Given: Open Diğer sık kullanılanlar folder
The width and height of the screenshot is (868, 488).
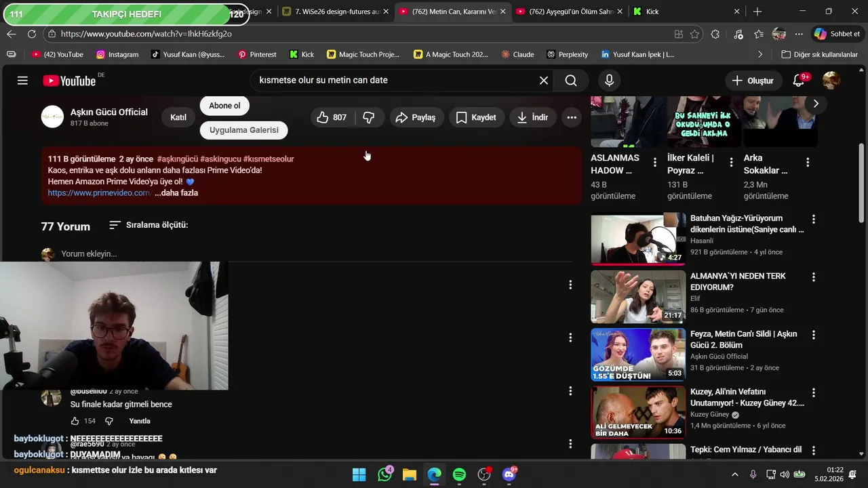Looking at the screenshot, I should [x=819, y=54].
